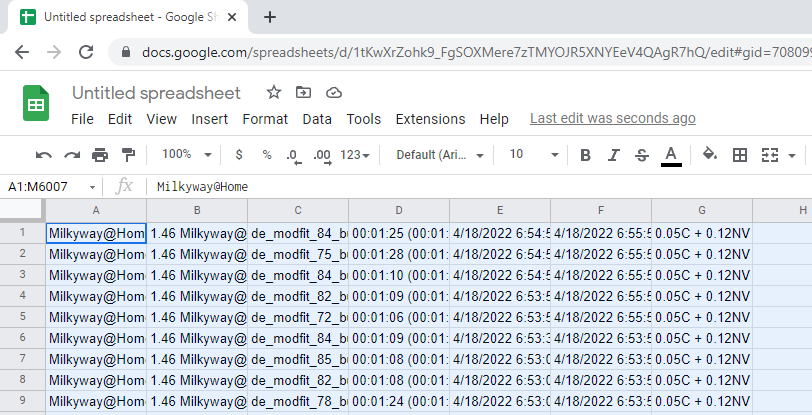Activate the Paint format roller icon
This screenshot has height=415, width=812.
128,155
